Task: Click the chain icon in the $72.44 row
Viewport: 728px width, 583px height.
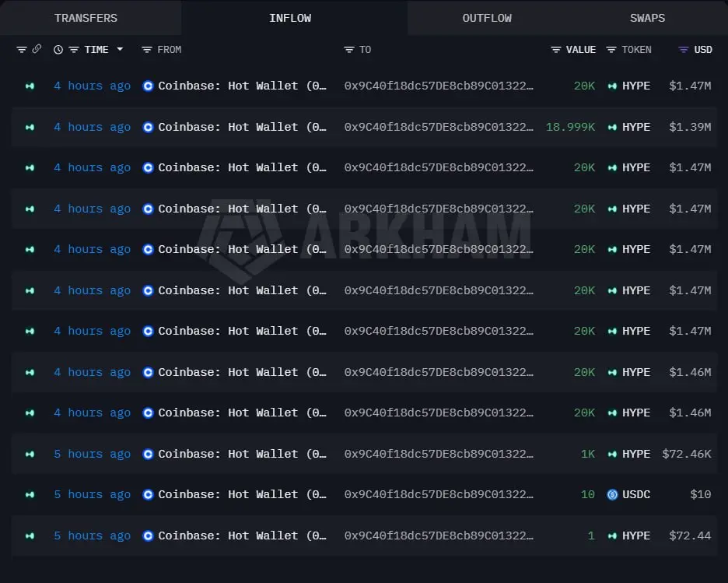Action: 30,536
